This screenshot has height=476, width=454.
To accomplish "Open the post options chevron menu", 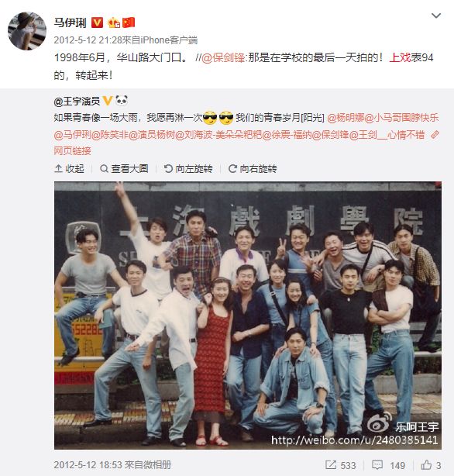I will [x=436, y=16].
